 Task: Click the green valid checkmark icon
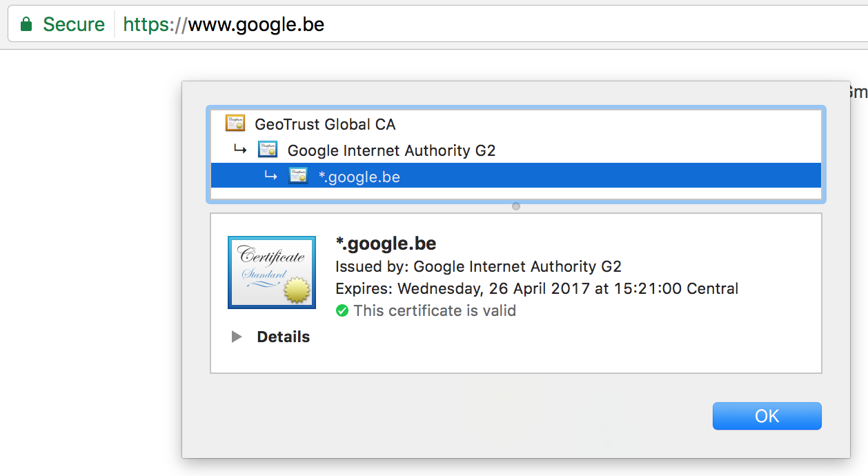[342, 310]
